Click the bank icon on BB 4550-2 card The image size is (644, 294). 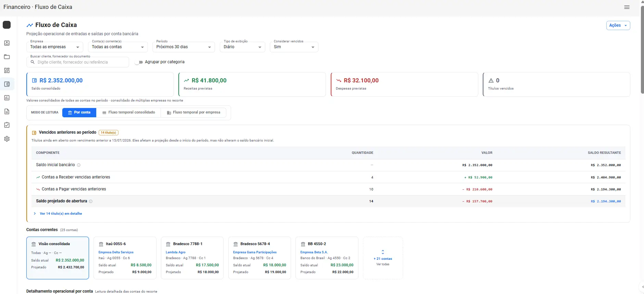[303, 244]
